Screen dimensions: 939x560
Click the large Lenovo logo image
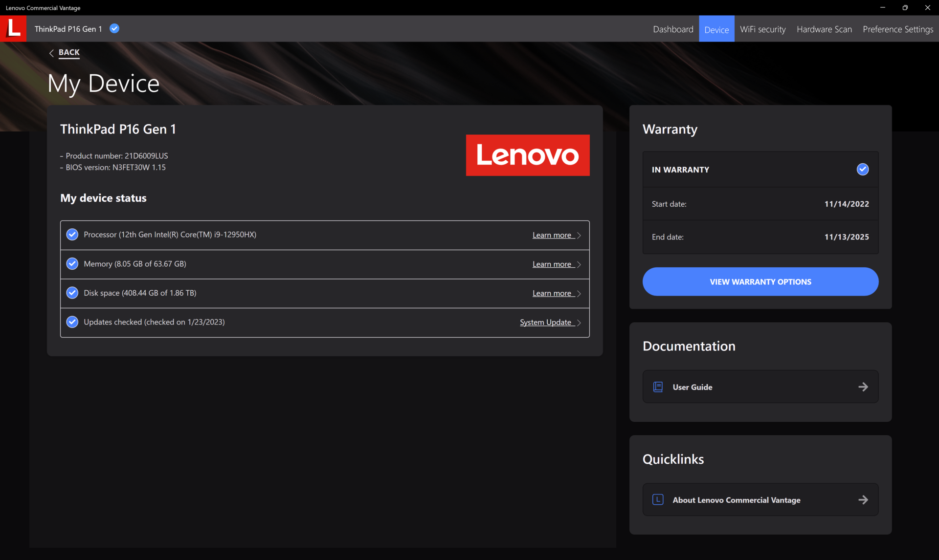pos(528,155)
